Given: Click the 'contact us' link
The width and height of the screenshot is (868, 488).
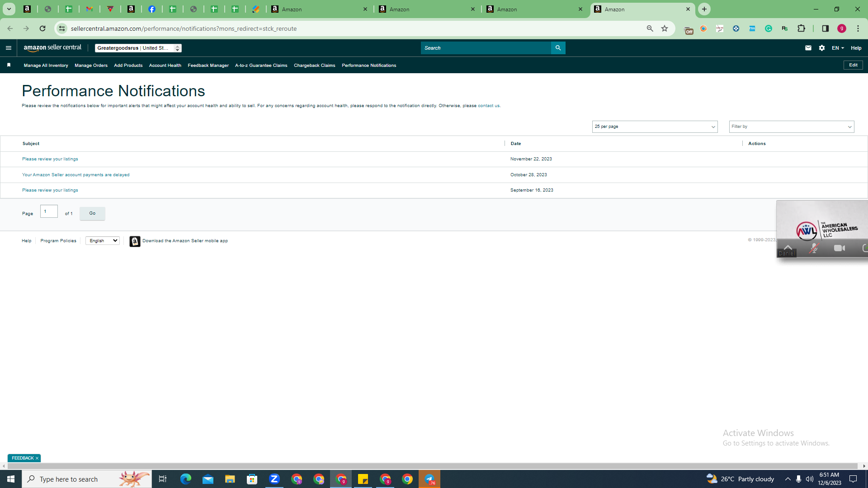Looking at the screenshot, I should tap(488, 106).
